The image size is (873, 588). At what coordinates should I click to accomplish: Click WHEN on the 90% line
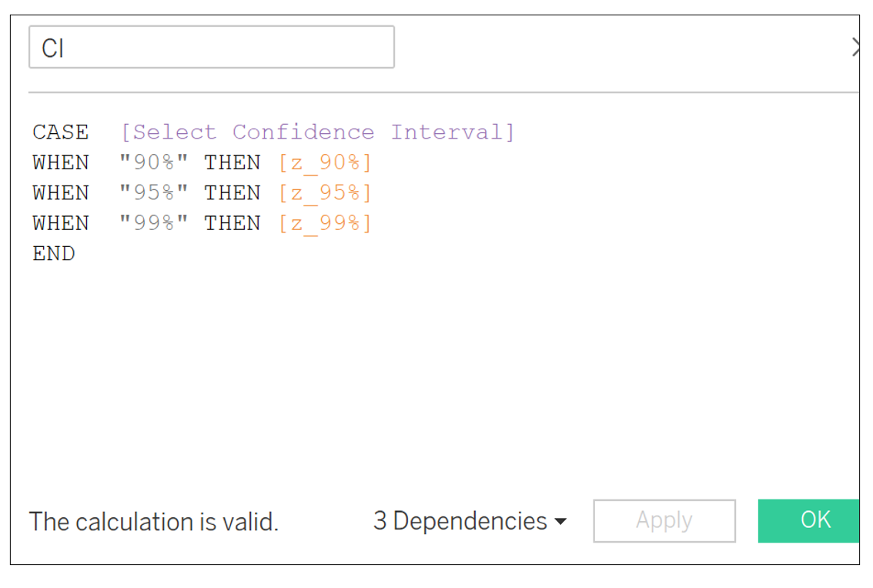[x=61, y=162]
